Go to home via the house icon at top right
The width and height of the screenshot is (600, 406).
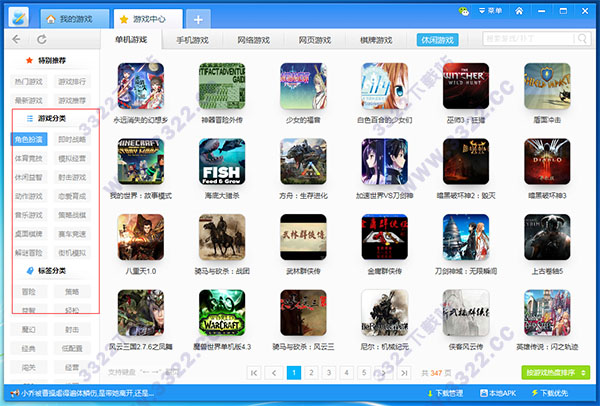click(x=519, y=11)
